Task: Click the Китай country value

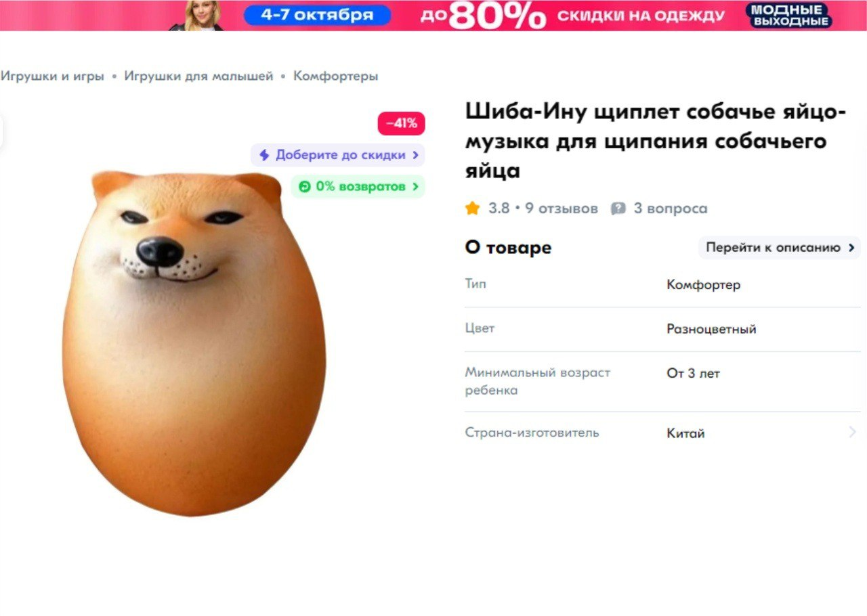Action: [685, 433]
